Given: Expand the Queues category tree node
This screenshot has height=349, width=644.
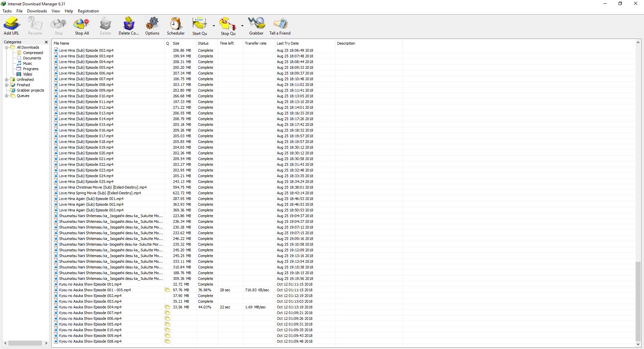Looking at the screenshot, I should point(6,96).
